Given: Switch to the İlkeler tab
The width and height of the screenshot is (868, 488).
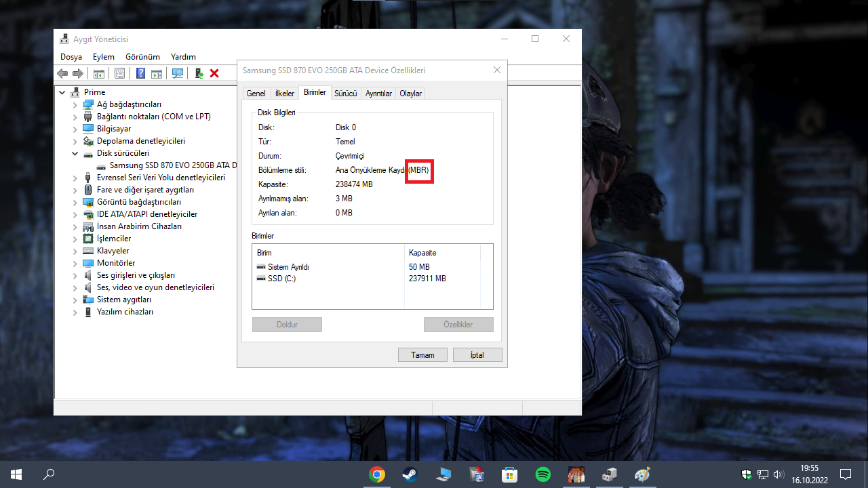Looking at the screenshot, I should coord(284,94).
